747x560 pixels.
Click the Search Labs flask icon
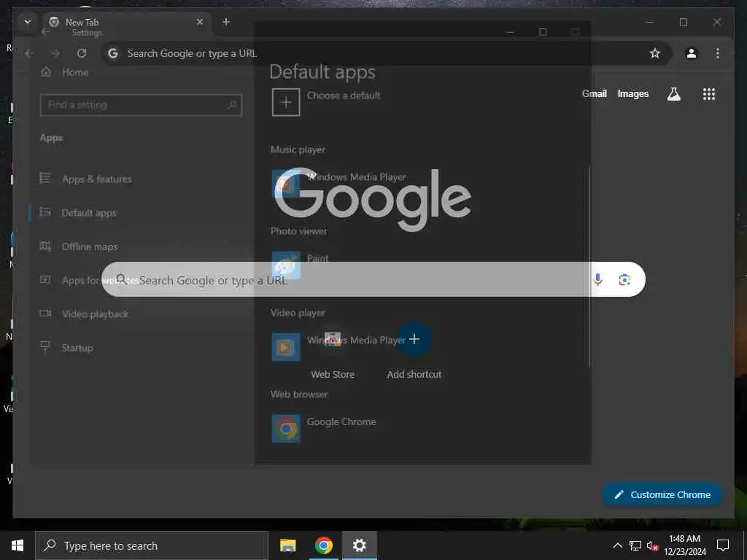tap(673, 94)
